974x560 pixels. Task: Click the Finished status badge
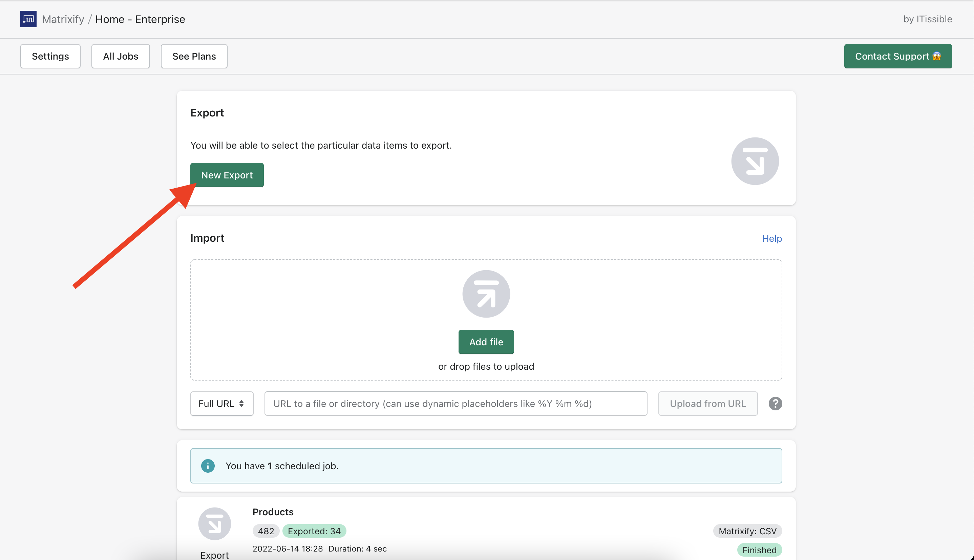759,550
